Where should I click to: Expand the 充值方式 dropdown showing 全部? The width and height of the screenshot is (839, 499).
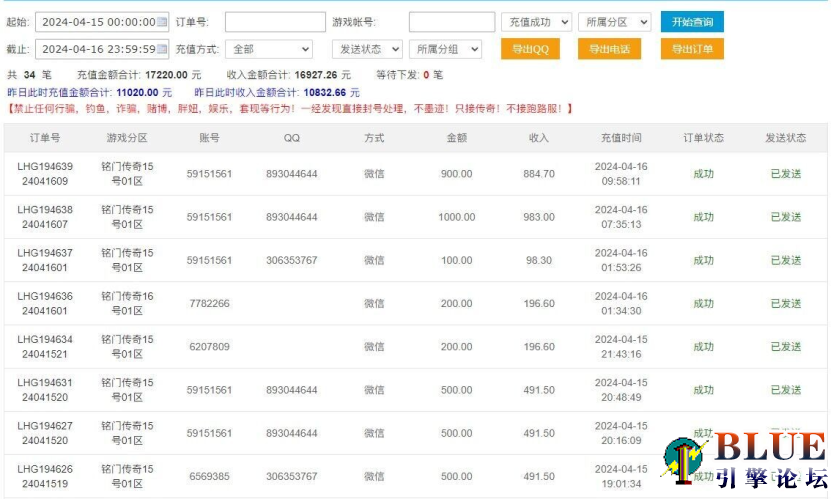tap(270, 49)
